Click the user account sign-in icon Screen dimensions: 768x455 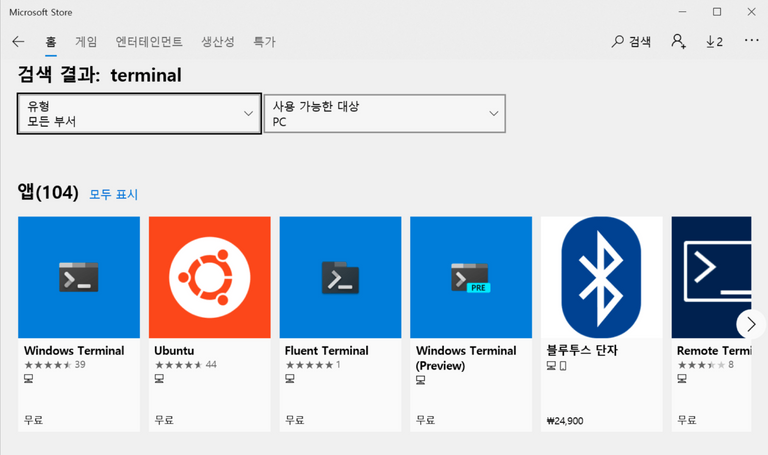[x=678, y=42]
